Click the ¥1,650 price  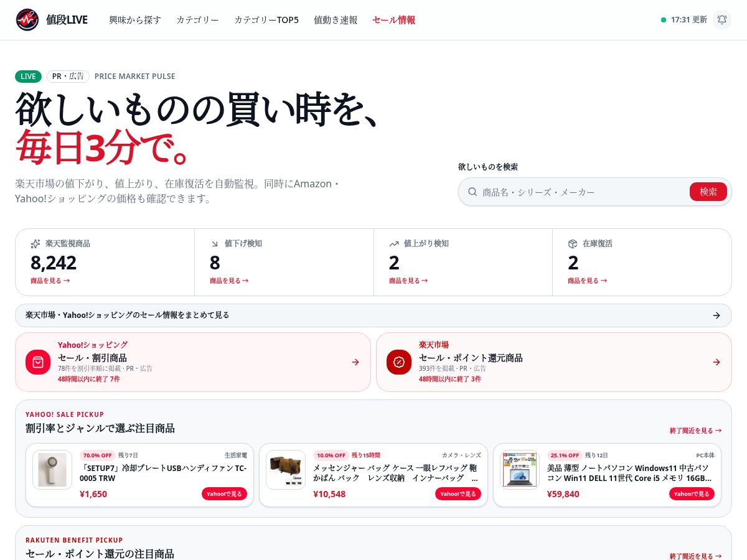coord(93,494)
